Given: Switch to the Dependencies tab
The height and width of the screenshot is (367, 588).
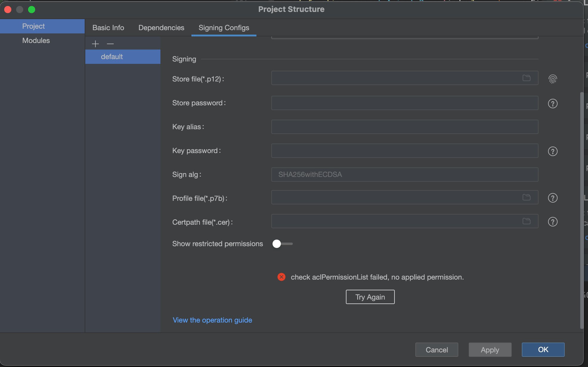Looking at the screenshot, I should click(x=161, y=28).
